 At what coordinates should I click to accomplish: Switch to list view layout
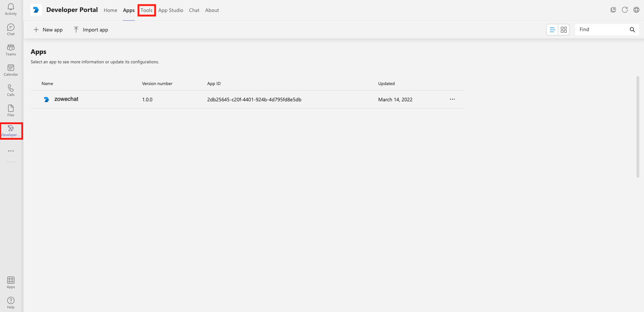tap(552, 30)
